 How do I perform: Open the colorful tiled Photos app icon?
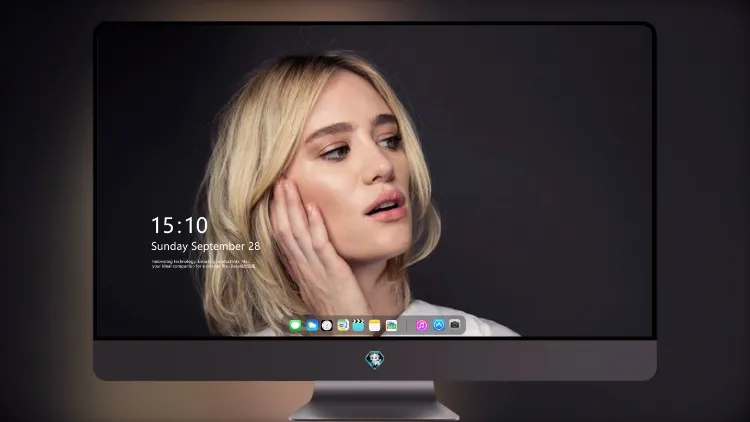391,326
